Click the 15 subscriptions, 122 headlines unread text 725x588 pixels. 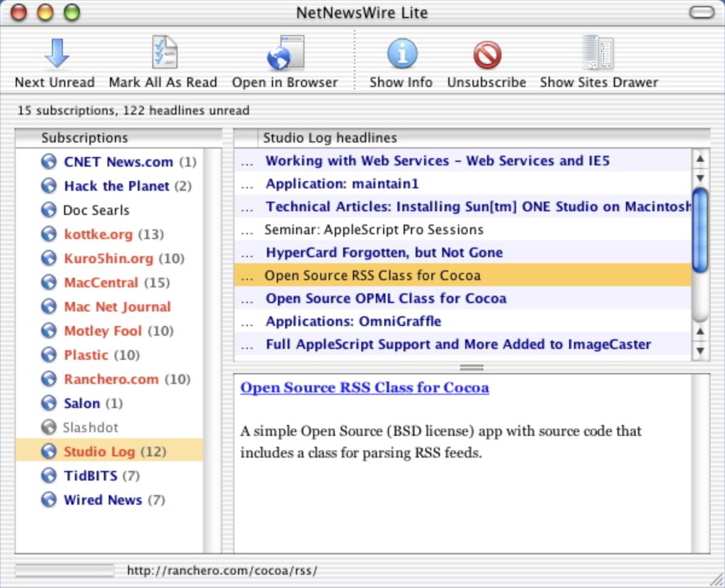(x=134, y=110)
